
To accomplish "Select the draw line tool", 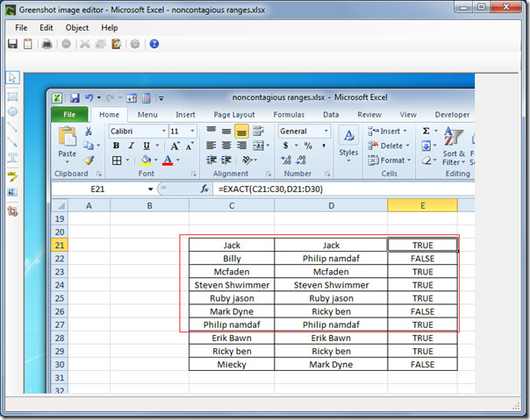I will [12, 127].
